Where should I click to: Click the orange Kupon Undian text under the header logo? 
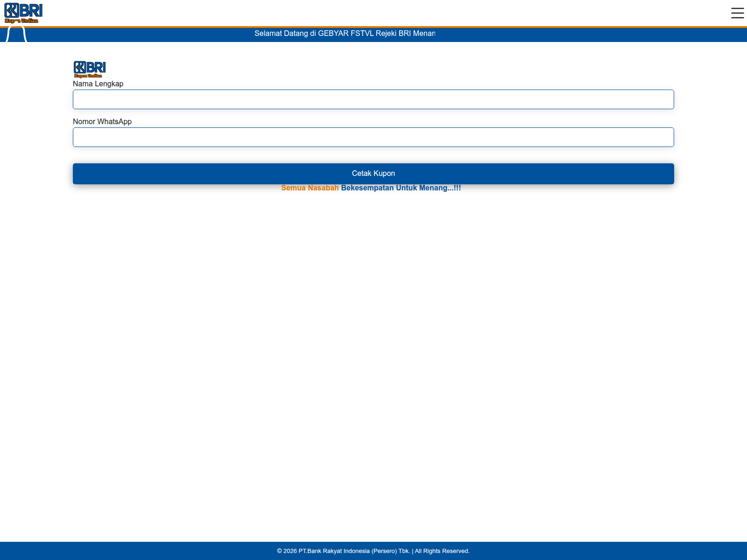[x=22, y=21]
